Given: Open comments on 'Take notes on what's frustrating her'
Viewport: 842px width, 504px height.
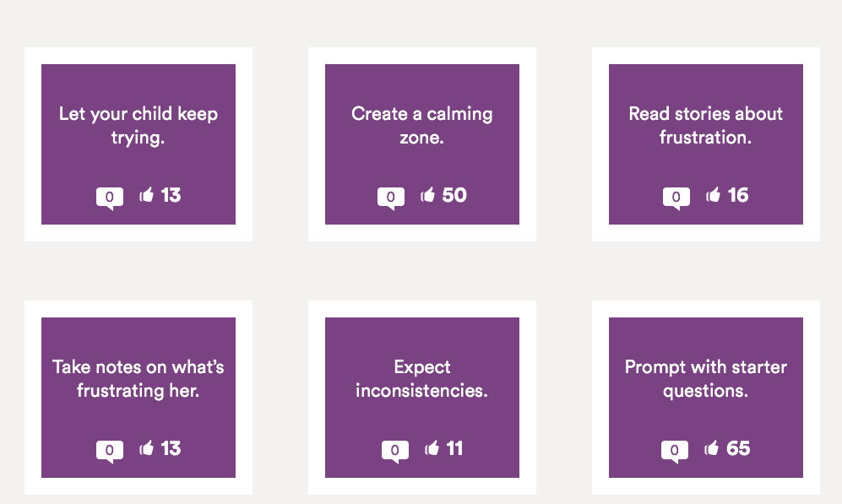Looking at the screenshot, I should (x=110, y=452).
